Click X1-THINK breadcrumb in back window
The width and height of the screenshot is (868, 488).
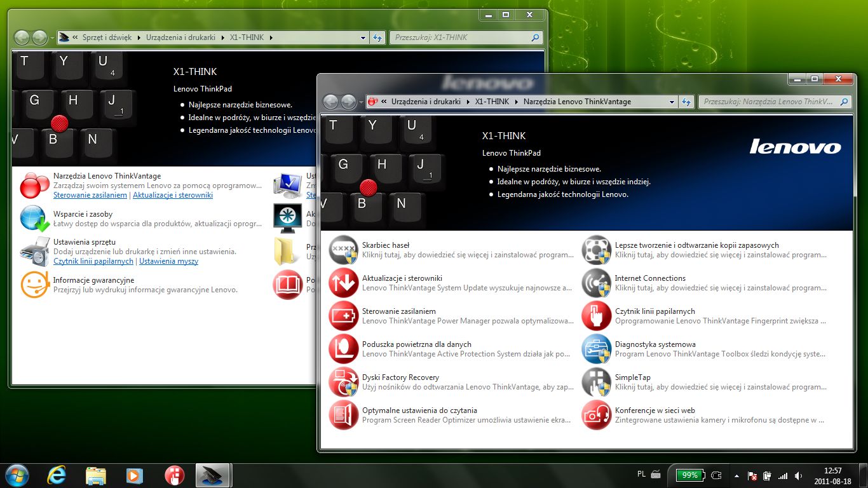coord(247,37)
